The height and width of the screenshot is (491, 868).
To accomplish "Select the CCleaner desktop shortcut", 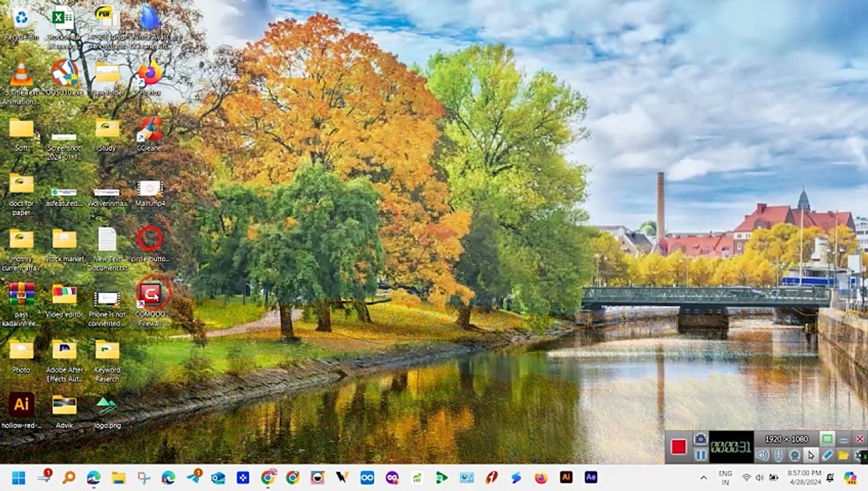I will point(149,134).
